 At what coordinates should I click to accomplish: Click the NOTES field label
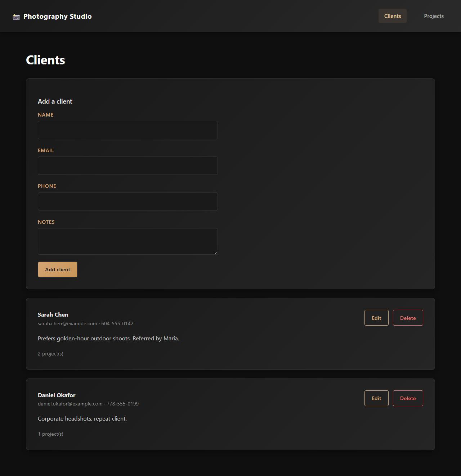click(x=46, y=222)
